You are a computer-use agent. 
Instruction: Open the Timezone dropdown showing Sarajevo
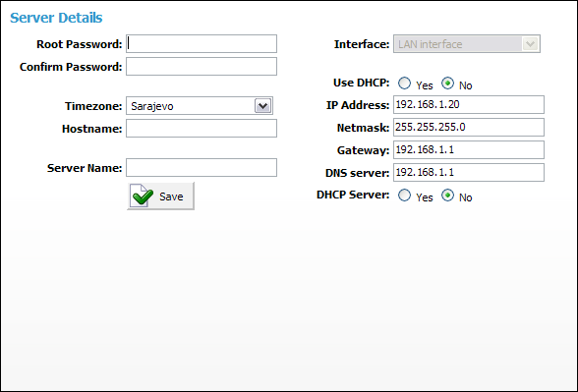coord(200,106)
